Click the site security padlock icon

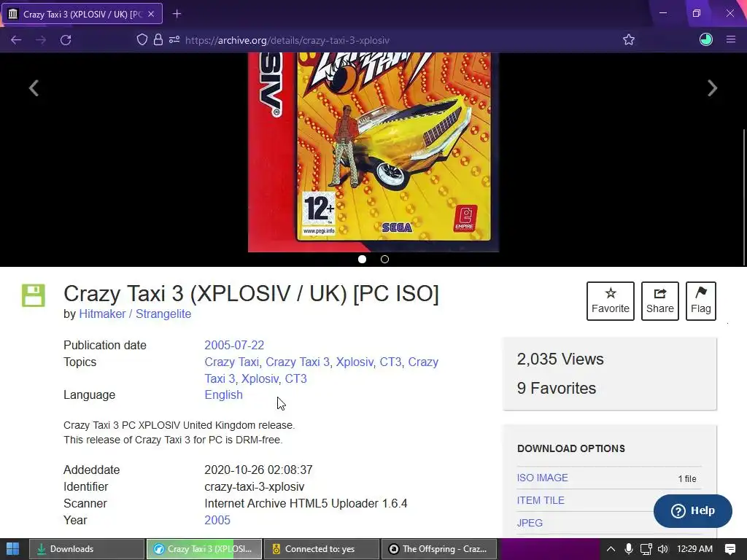pyautogui.click(x=158, y=39)
